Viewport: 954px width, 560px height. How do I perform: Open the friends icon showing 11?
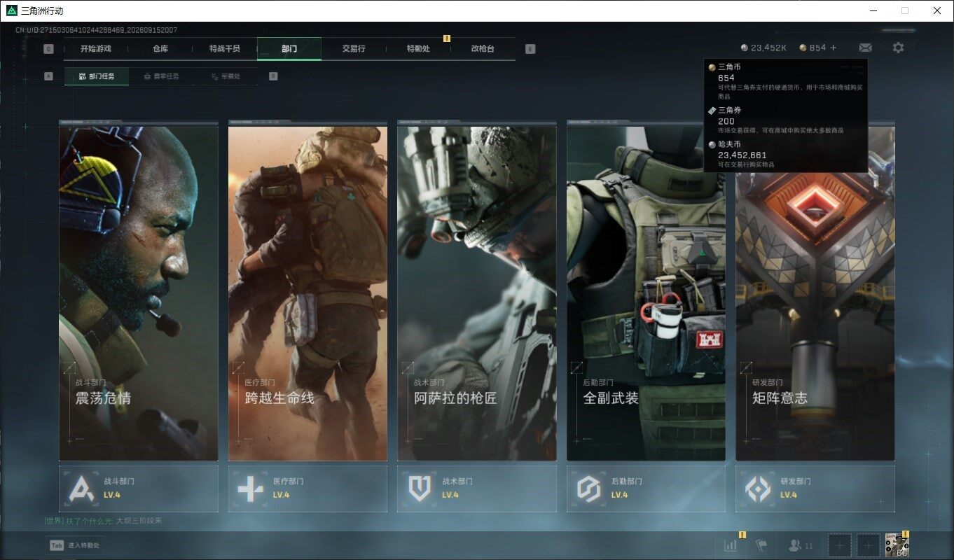(x=801, y=545)
